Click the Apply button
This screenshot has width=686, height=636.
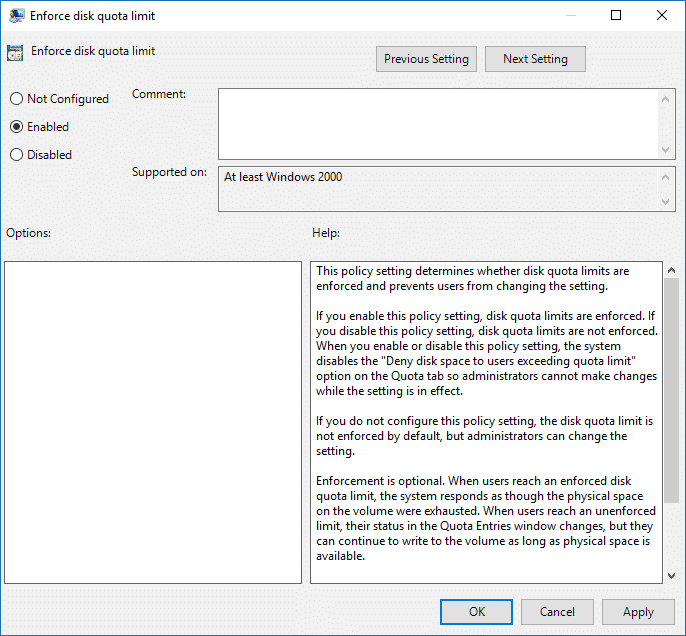[x=638, y=612]
